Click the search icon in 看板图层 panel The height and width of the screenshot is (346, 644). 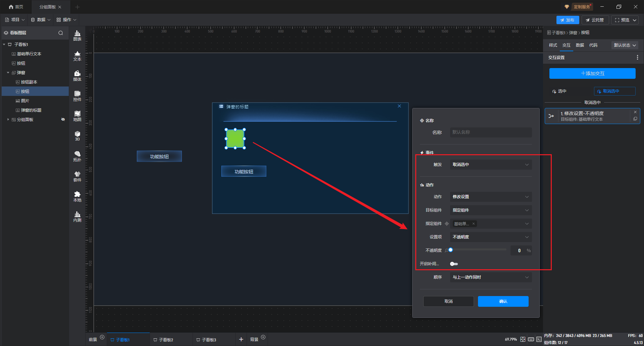point(61,33)
